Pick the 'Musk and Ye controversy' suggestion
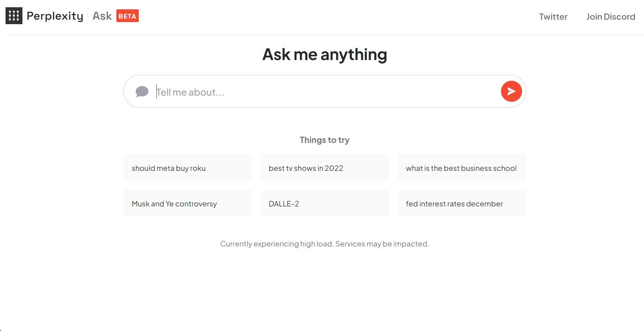The width and height of the screenshot is (644, 331). click(188, 203)
